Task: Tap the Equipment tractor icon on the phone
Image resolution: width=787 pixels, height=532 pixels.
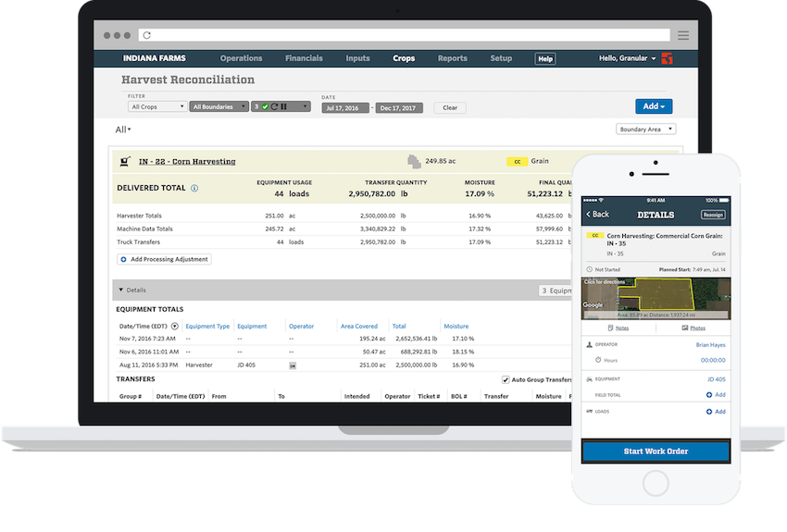Action: point(589,379)
